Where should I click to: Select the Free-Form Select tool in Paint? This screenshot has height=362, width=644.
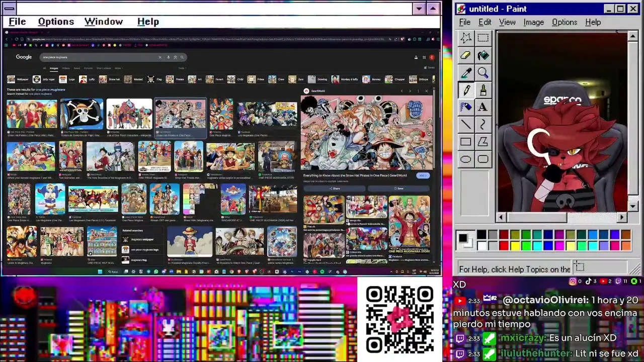(466, 38)
